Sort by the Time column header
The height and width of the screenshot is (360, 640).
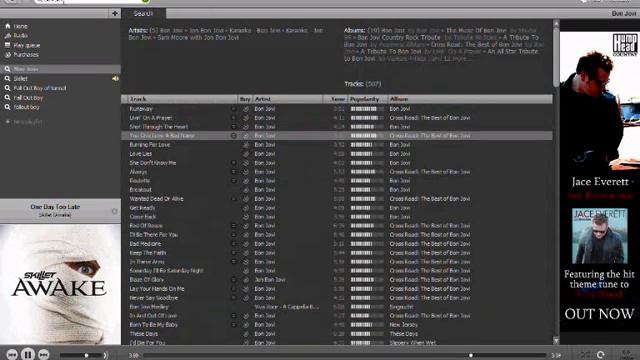[x=335, y=99]
